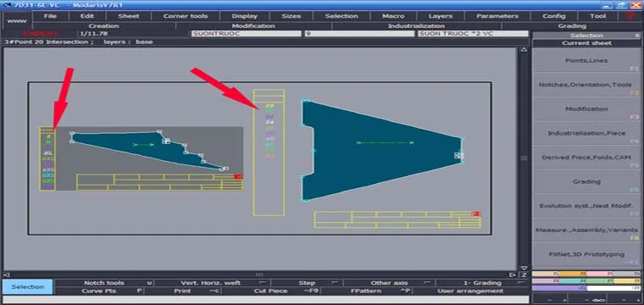The image size is (644, 305).
Task: Click the www button at top left
Action: pos(17,20)
